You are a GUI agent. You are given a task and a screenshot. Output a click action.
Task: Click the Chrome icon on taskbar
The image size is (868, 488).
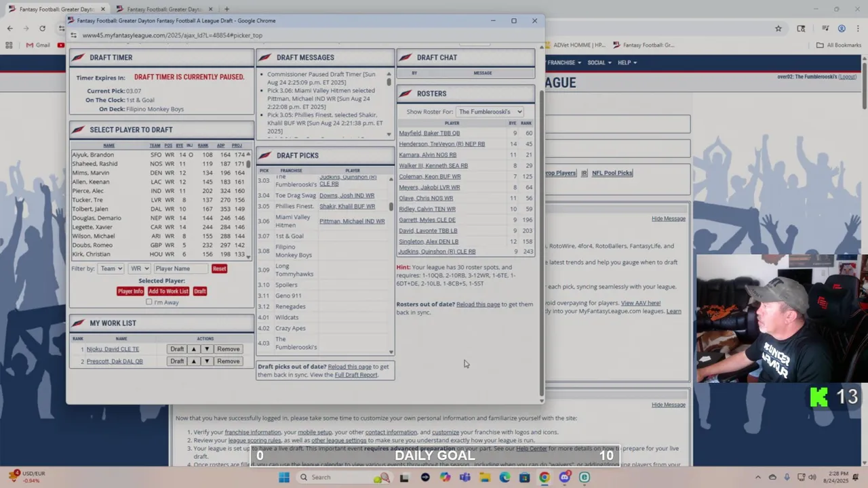(x=545, y=477)
